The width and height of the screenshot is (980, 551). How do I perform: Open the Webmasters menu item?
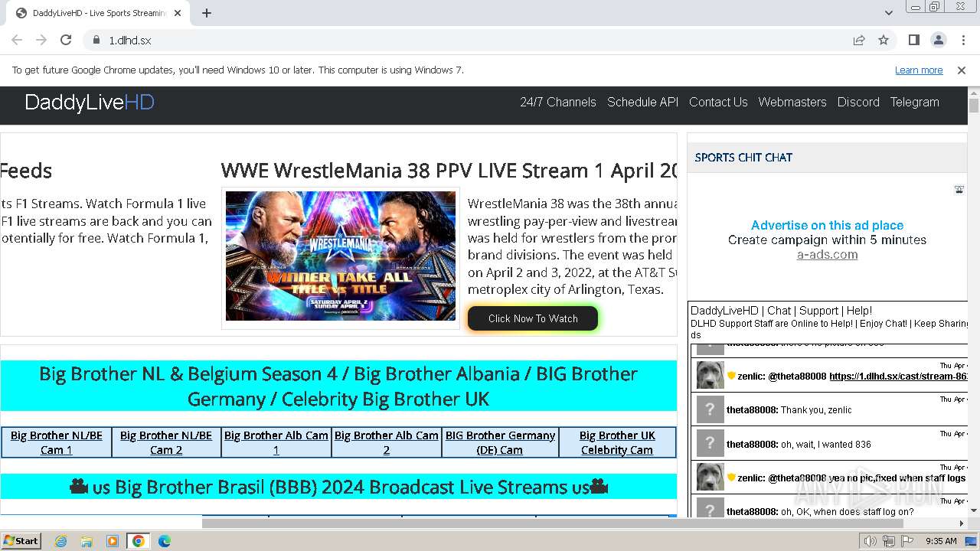tap(792, 102)
